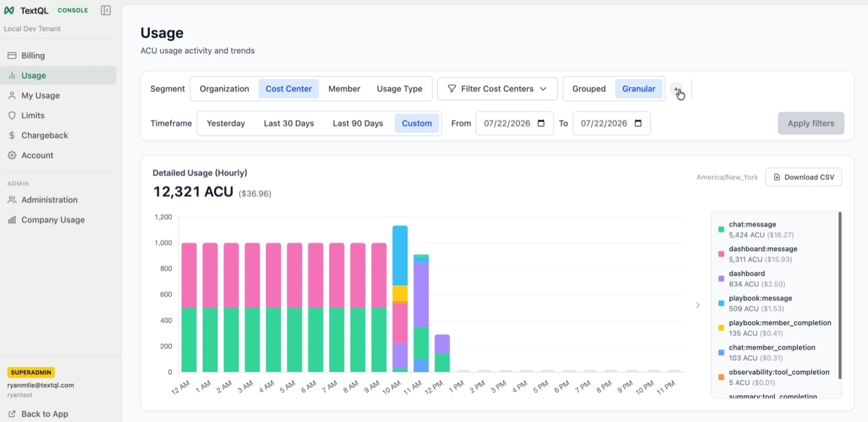Click the Company Usage chart icon

click(x=12, y=220)
